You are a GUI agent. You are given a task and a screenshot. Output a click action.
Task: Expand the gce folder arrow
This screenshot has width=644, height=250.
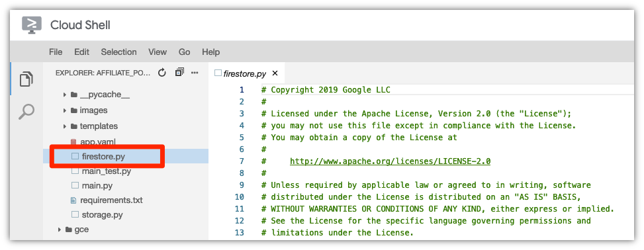click(x=60, y=229)
